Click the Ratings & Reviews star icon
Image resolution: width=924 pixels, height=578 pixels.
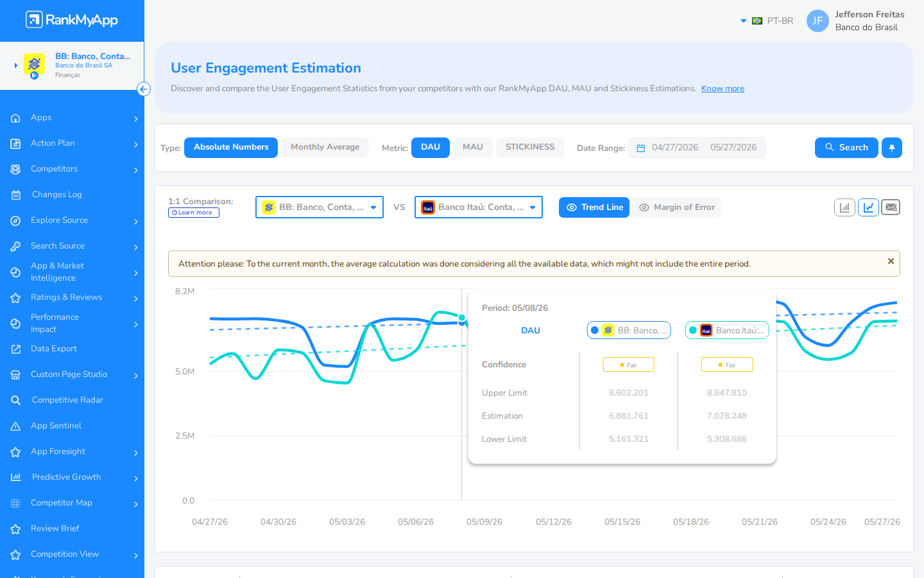[15, 298]
